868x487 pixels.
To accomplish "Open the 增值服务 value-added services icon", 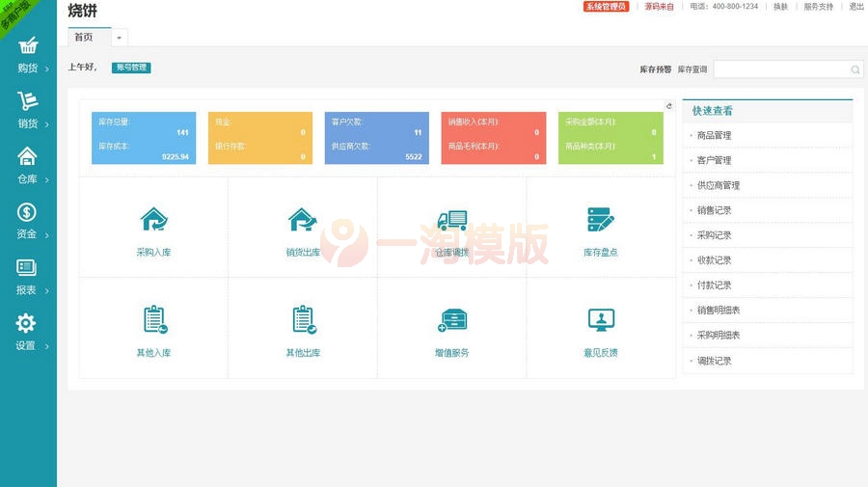I will (451, 320).
